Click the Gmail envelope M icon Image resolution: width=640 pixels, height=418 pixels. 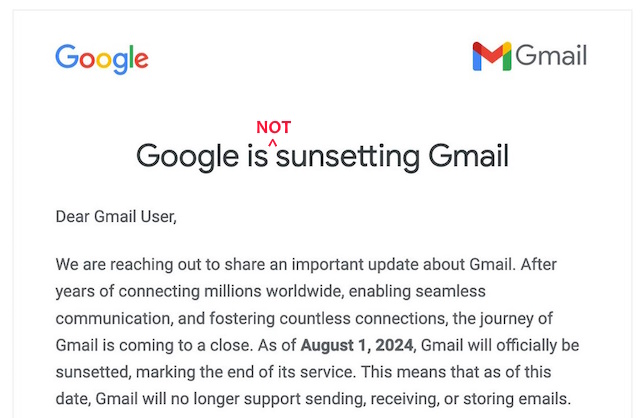491,57
